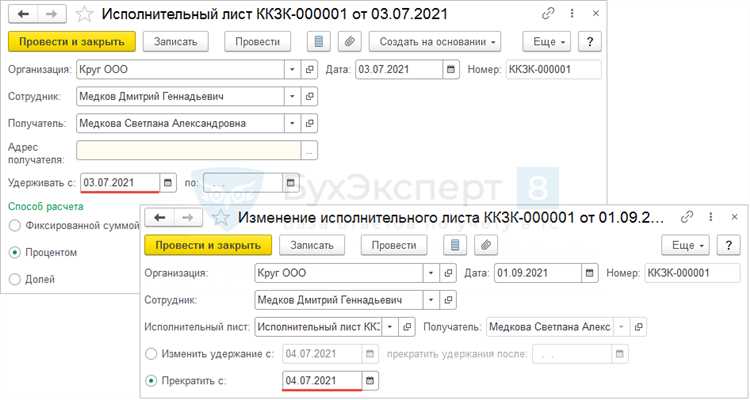
Task: Click ellipsis button of Адрес получателя field
Action: pos(309,151)
